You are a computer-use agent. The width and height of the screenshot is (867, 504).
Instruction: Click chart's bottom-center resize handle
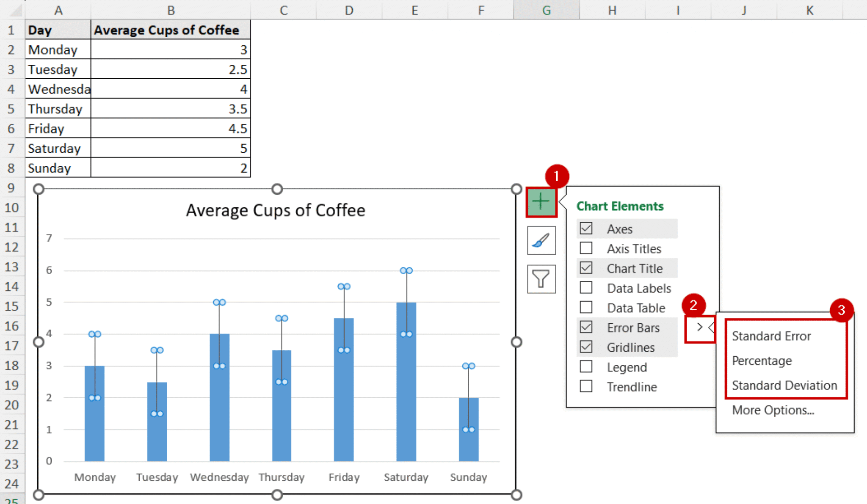[x=277, y=494]
